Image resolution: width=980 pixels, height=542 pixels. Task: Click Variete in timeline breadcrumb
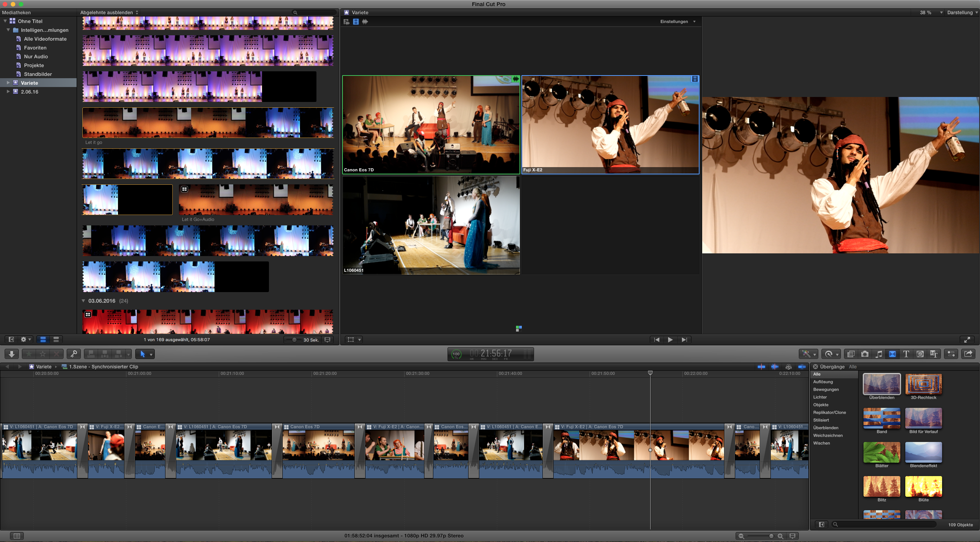44,367
